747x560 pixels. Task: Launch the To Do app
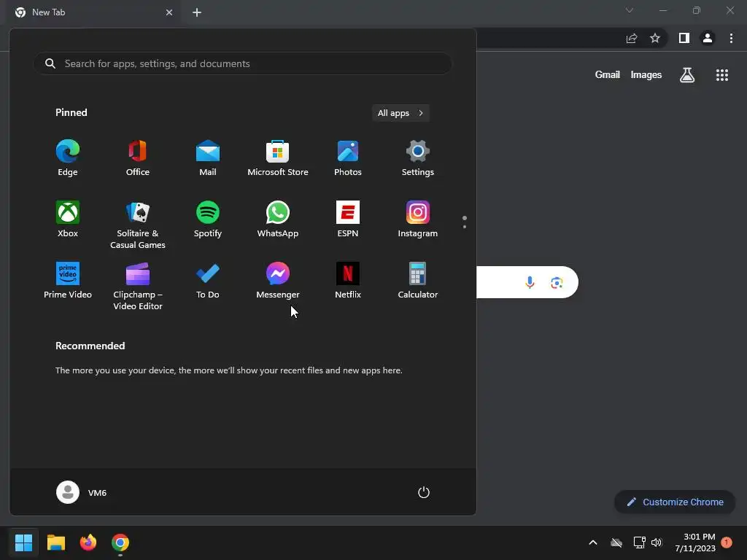(208, 281)
